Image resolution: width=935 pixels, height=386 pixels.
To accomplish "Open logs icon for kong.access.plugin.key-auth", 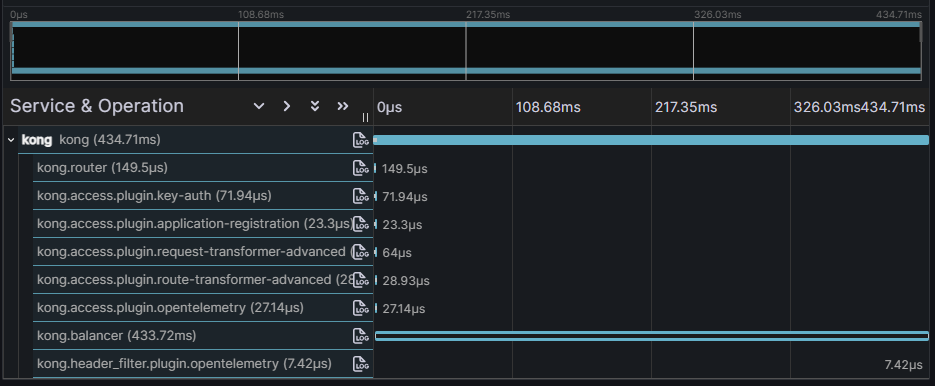I will click(x=360, y=196).
